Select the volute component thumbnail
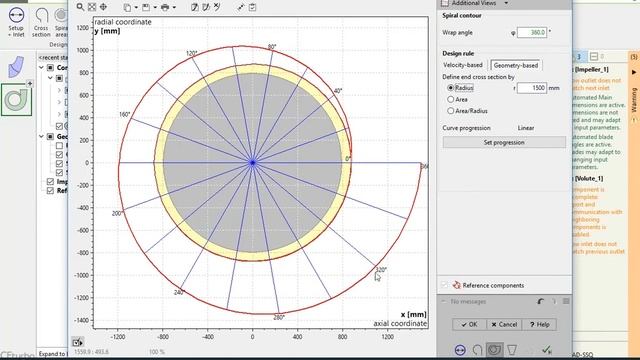640x360 pixels. 16,99
